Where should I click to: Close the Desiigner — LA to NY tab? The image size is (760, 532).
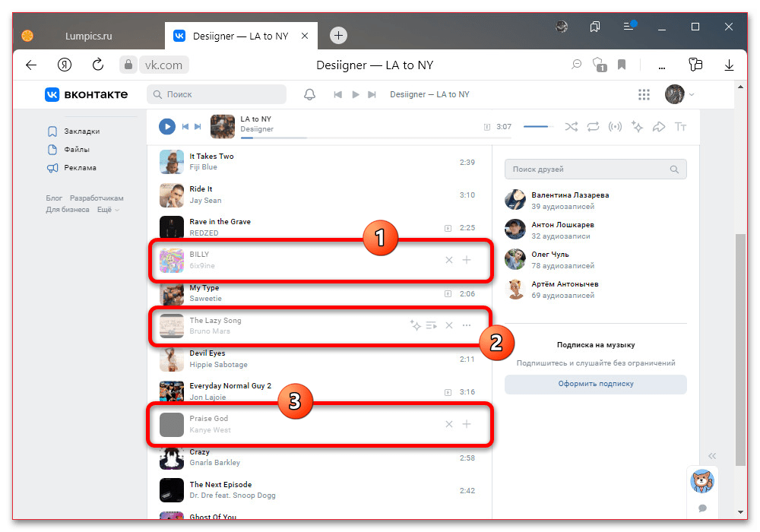click(305, 36)
